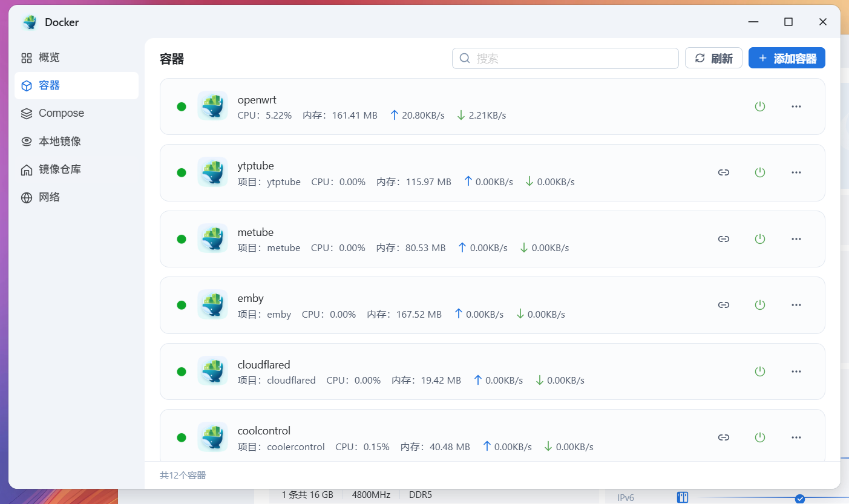Click the openwrt container icon

pyautogui.click(x=212, y=106)
